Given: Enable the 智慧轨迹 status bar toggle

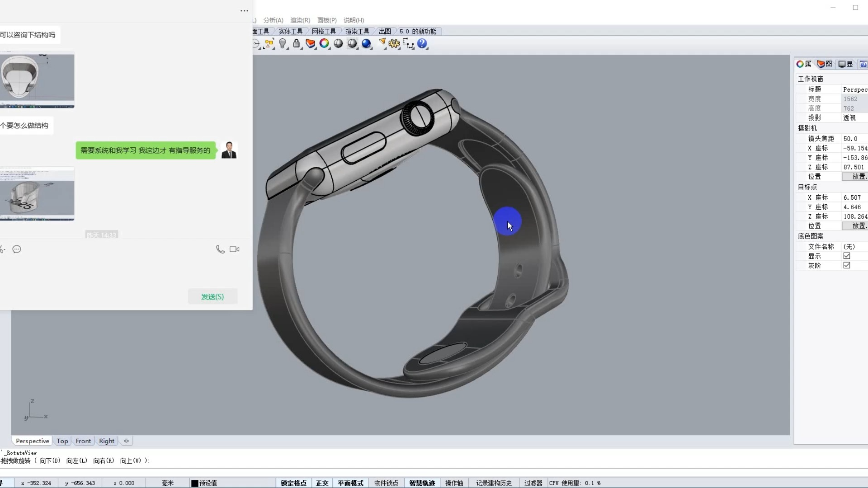Looking at the screenshot, I should click(422, 483).
